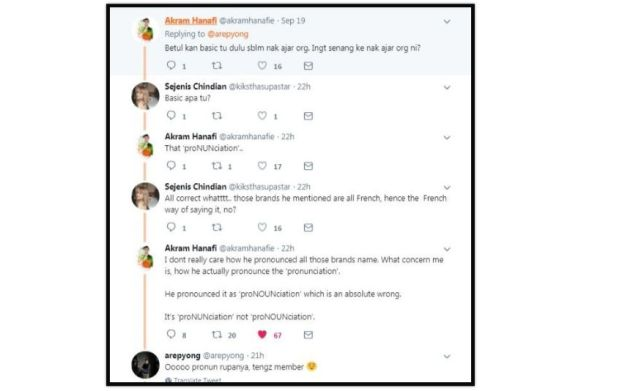This screenshot has height=391, width=620.
Task: Reply to the tweet with 8 replies
Action: (x=171, y=334)
